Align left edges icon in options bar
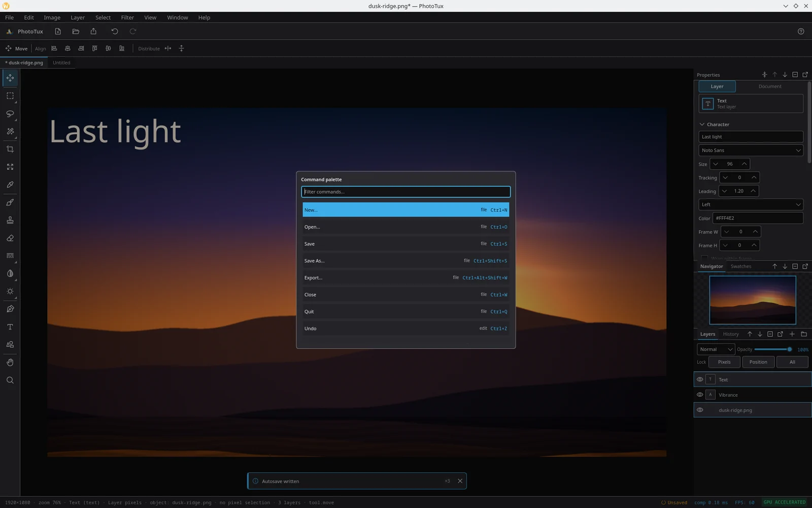Screen dimensions: 812x508 54,49
